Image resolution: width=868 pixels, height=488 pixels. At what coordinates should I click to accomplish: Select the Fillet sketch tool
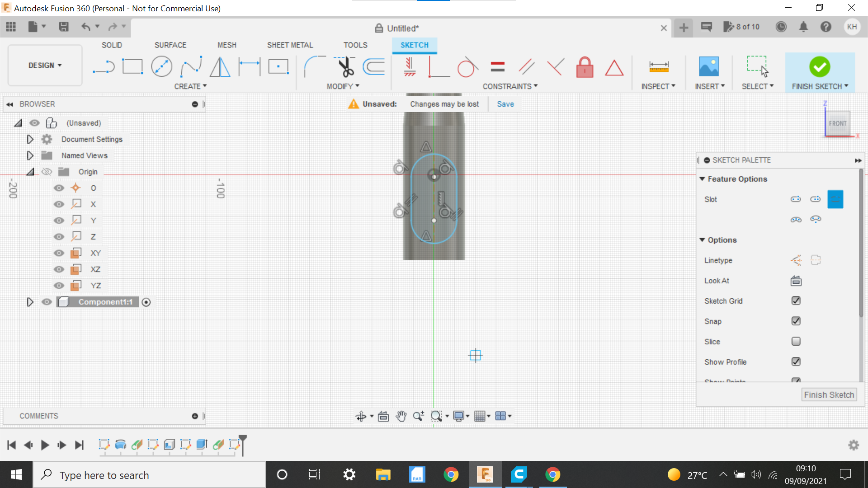coord(310,66)
